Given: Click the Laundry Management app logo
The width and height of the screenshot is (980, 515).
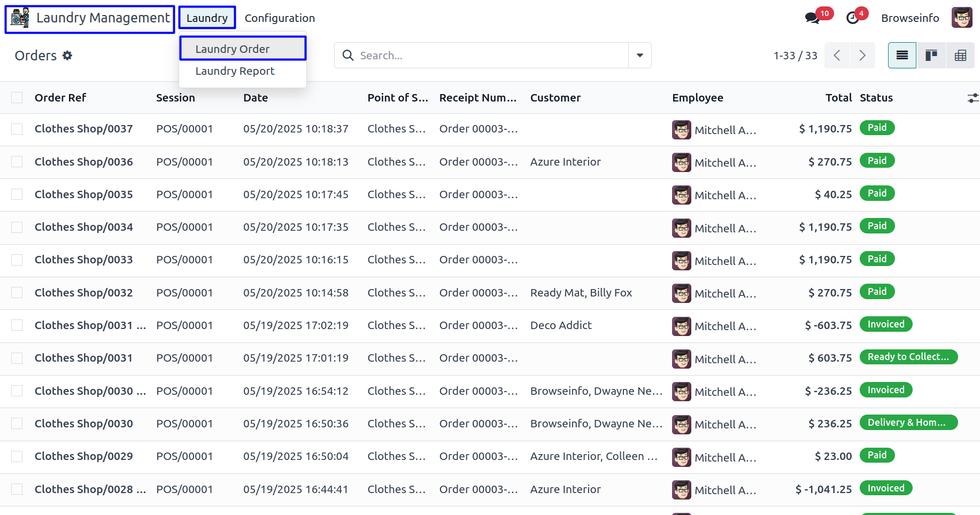Looking at the screenshot, I should pyautogui.click(x=20, y=18).
